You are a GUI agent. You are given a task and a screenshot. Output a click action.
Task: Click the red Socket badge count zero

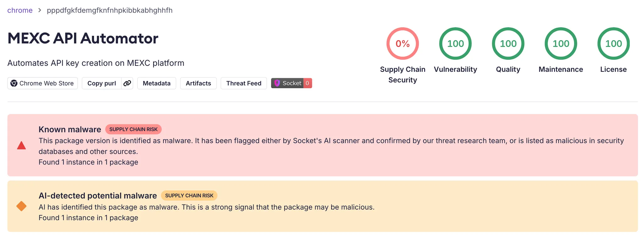[308, 83]
